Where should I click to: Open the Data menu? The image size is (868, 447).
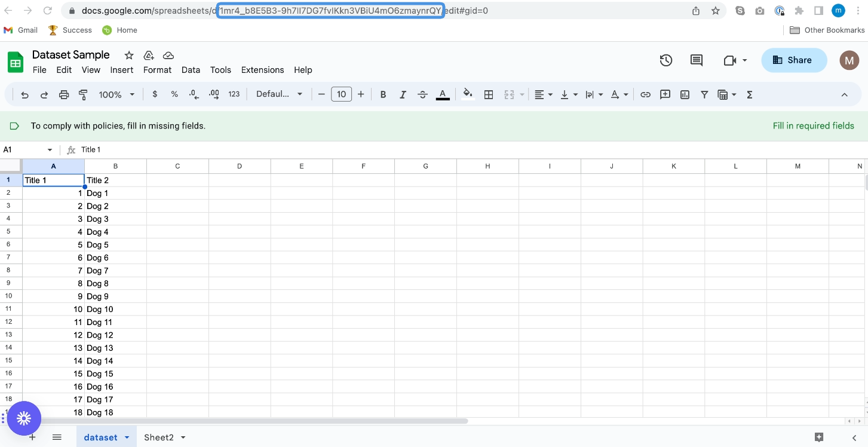[191, 70]
